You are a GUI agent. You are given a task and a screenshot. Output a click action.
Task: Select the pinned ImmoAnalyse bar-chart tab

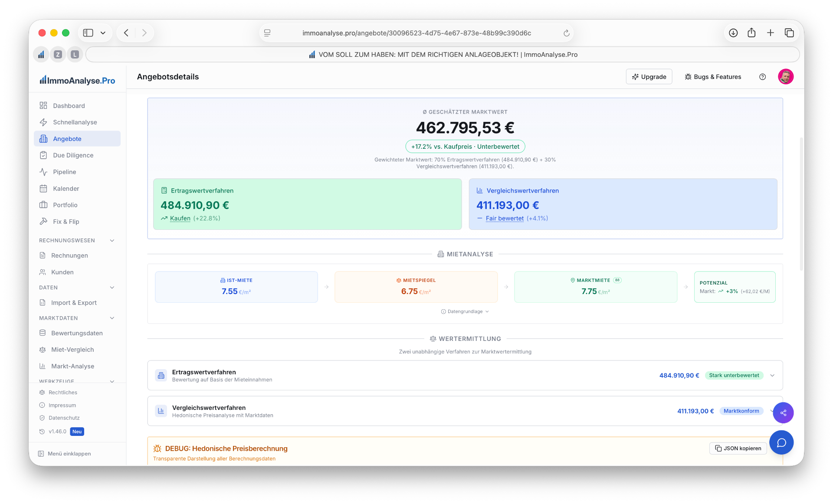pyautogui.click(x=41, y=54)
